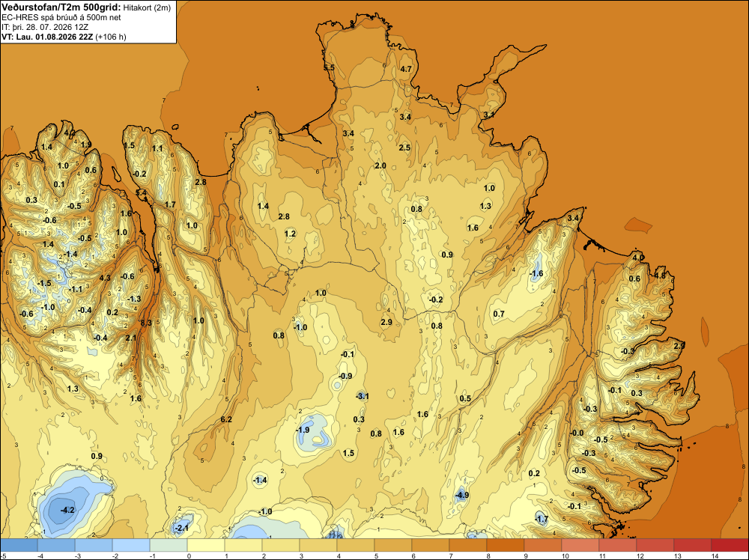The height and width of the screenshot is (560, 749).
Task: Select the -3.1 temperature label
Action: tap(362, 396)
